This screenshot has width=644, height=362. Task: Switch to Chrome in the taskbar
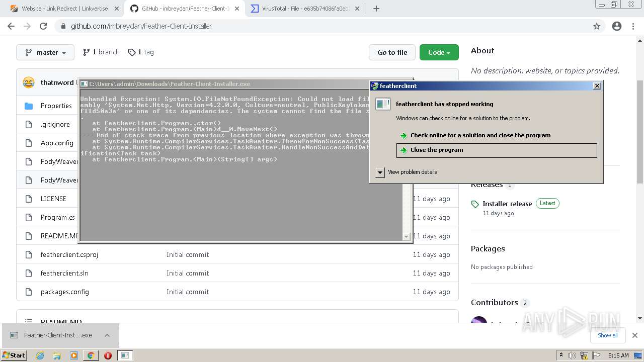tap(91, 355)
